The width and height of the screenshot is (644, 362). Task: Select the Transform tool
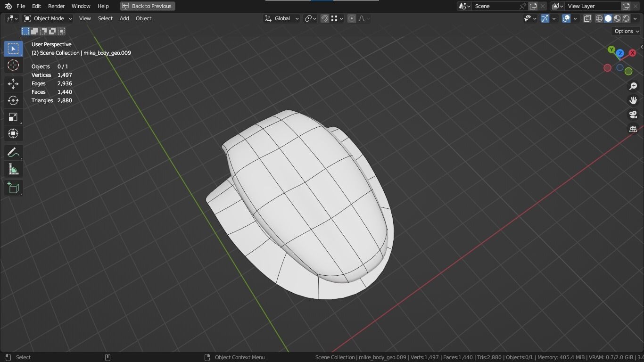(13, 133)
